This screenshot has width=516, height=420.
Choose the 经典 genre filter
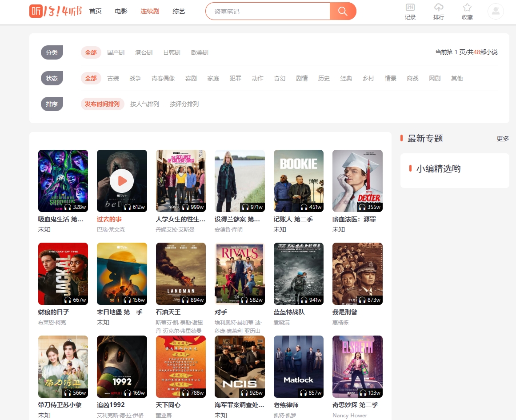[x=346, y=78]
